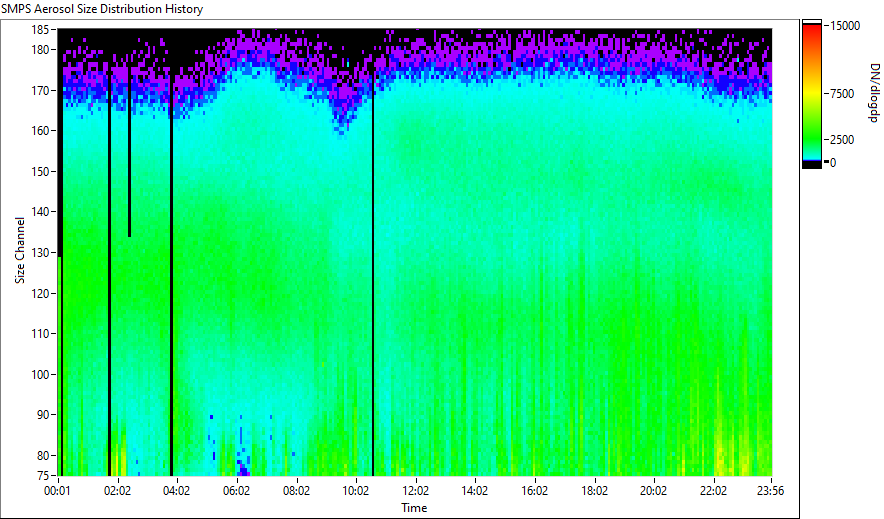Click the 20:02 time tick label
The width and height of the screenshot is (884, 519).
pos(653,491)
